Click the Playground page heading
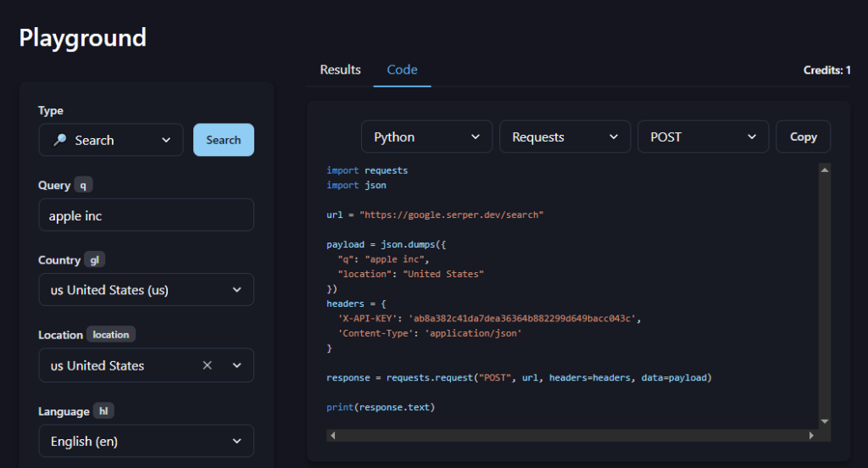 83,37
